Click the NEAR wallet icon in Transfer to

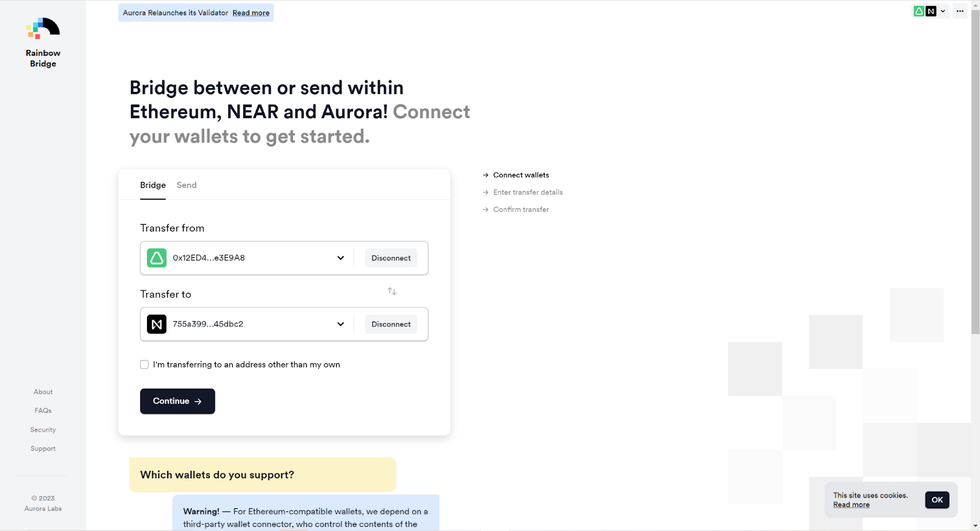click(x=157, y=324)
